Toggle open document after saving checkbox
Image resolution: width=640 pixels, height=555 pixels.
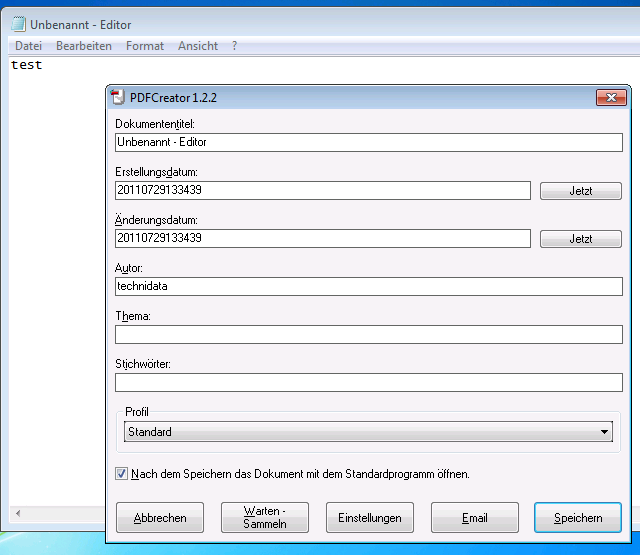point(121,474)
